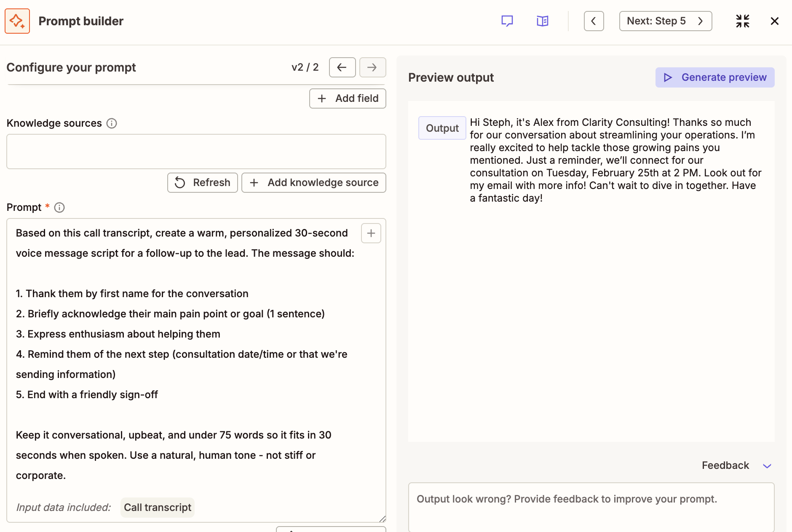This screenshot has width=792, height=532.
Task: Click the Output label in preview pane
Action: pos(442,128)
